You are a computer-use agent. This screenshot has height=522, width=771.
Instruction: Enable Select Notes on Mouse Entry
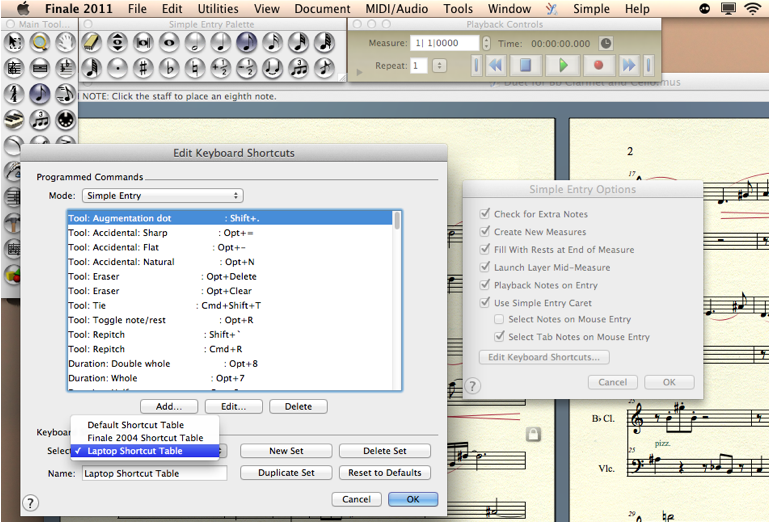point(499,319)
